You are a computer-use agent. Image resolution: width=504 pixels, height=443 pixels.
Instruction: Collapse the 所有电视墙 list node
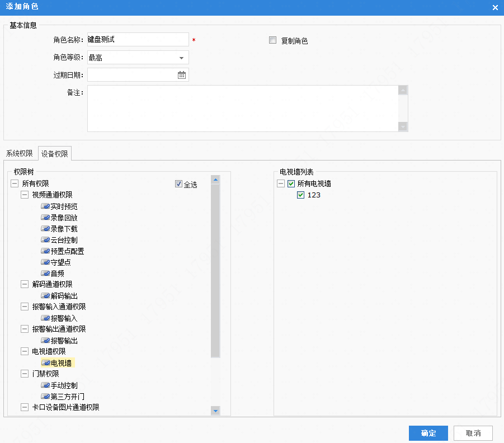click(281, 183)
